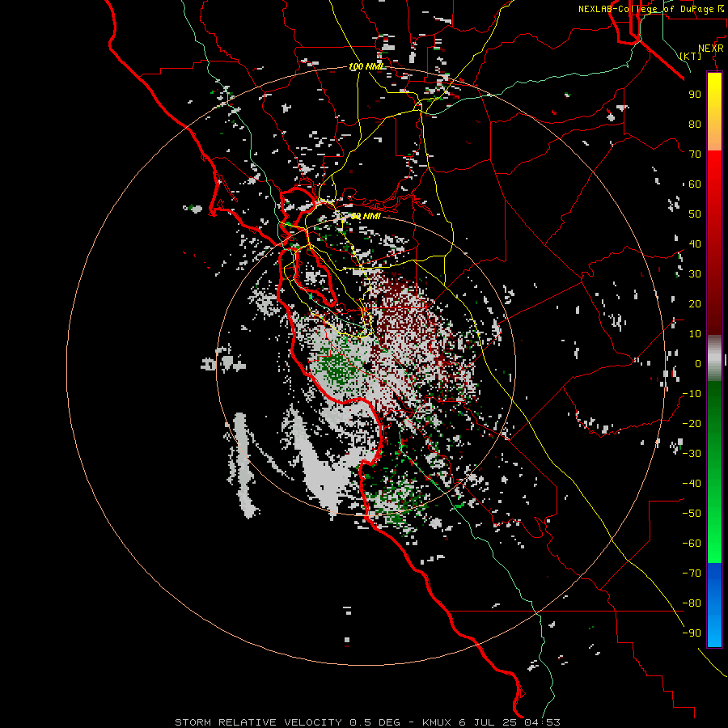
Task: Click the -20 value on velocity scale
Action: [x=692, y=423]
